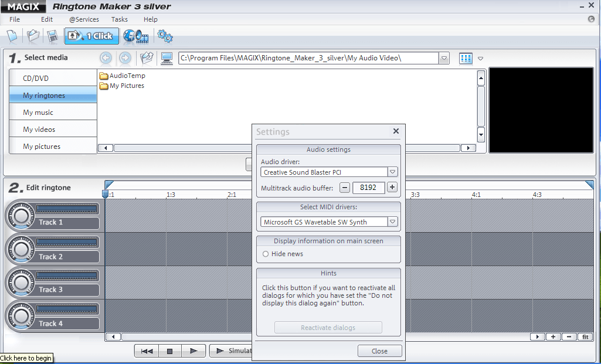601x364 pixels.
Task: Expand the file path dropdown arrow
Action: 444,58
